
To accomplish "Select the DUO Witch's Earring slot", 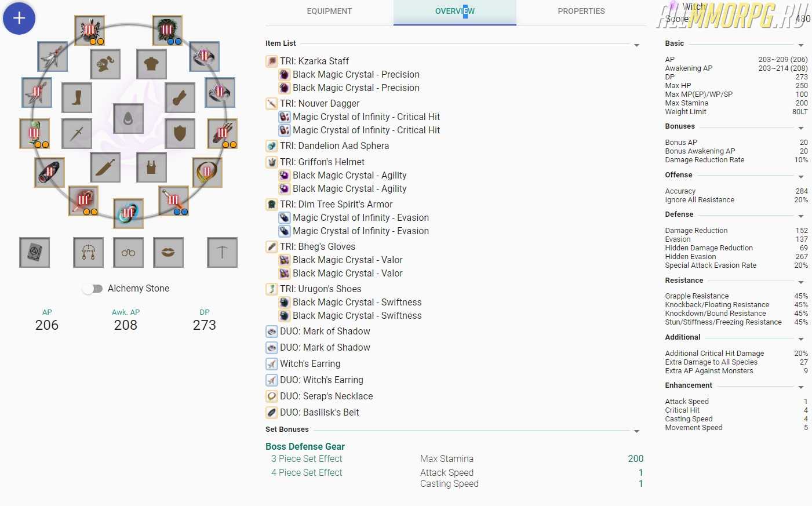I will (x=37, y=93).
